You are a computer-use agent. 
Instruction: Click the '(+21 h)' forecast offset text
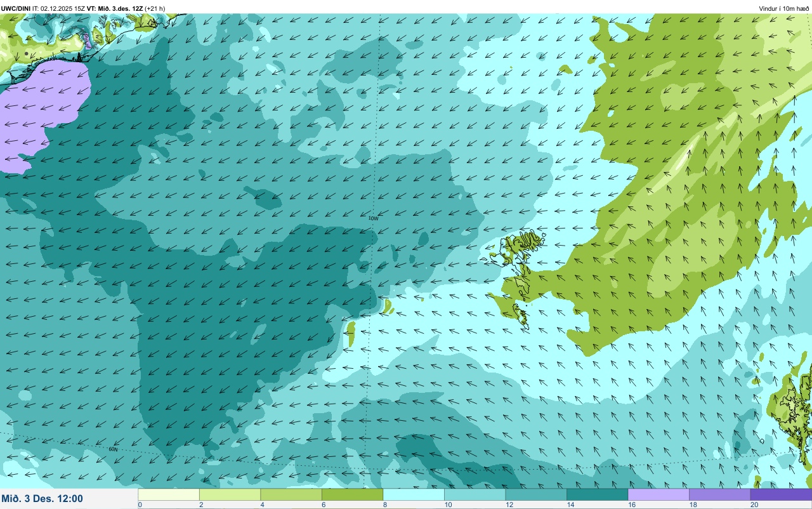[x=155, y=9]
